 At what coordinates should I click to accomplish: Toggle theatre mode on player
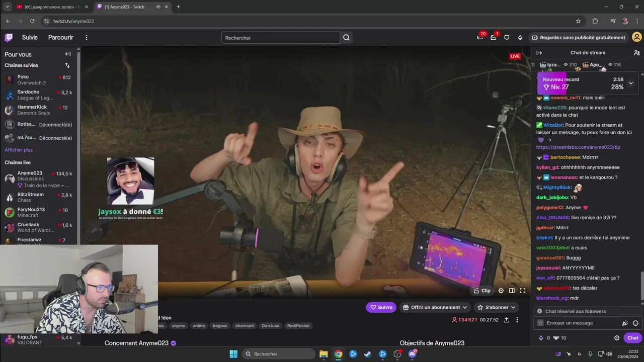click(x=512, y=291)
